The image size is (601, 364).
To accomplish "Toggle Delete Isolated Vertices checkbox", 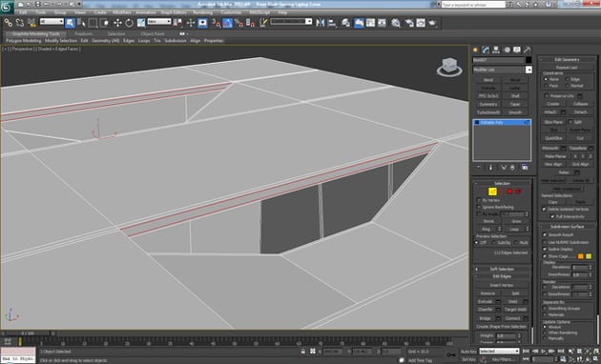I will pyautogui.click(x=544, y=209).
